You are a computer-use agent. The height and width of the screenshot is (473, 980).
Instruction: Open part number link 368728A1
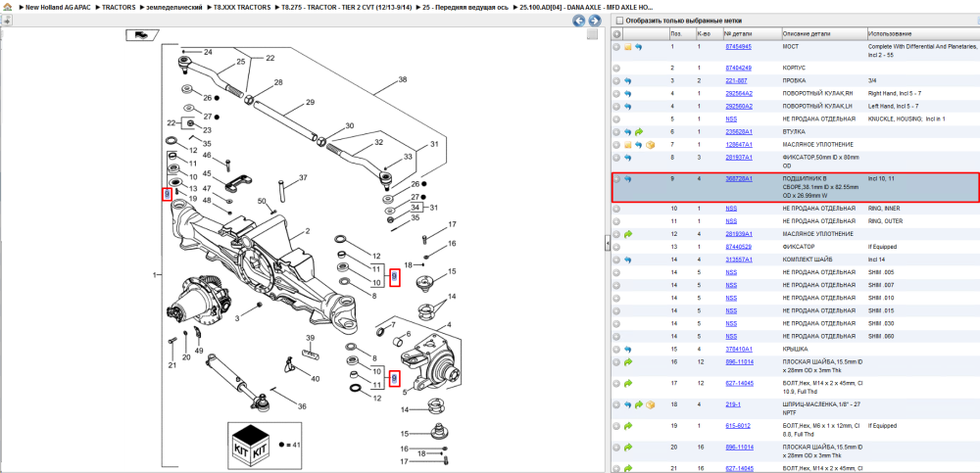tap(739, 178)
